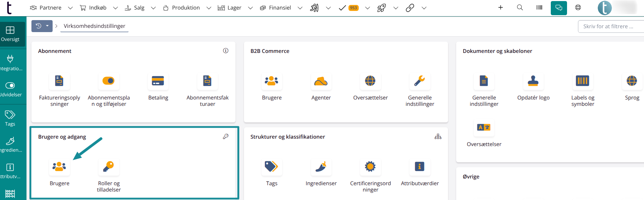Open Betaling credit card icon
The image size is (644, 200).
tap(158, 81)
